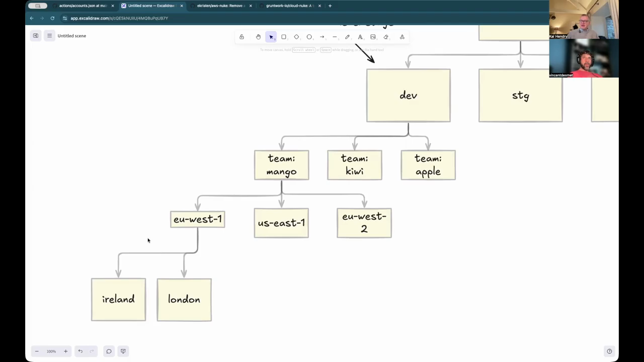644x362 pixels.
Task: Open the hamburger main menu
Action: (x=49, y=36)
